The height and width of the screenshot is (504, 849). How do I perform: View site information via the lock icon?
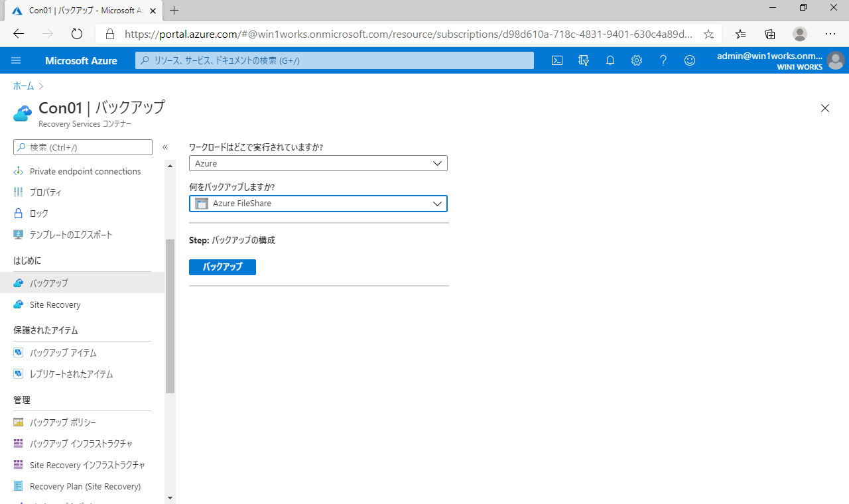tap(110, 34)
